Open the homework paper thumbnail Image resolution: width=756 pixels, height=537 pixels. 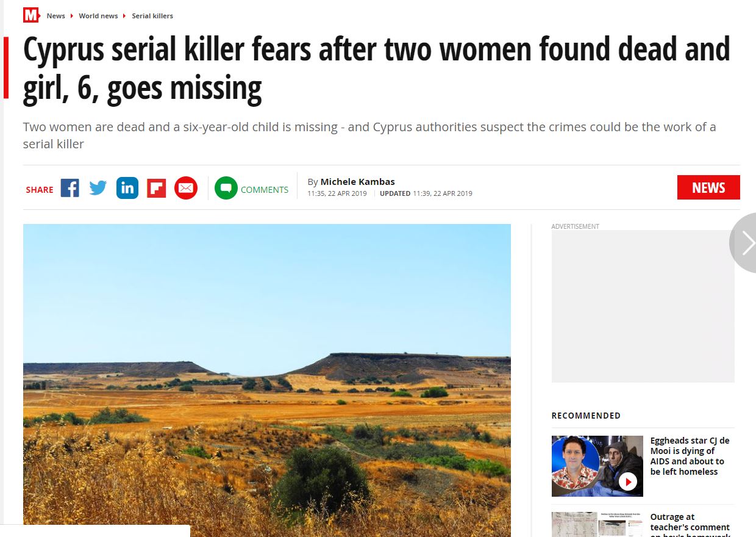click(x=597, y=525)
